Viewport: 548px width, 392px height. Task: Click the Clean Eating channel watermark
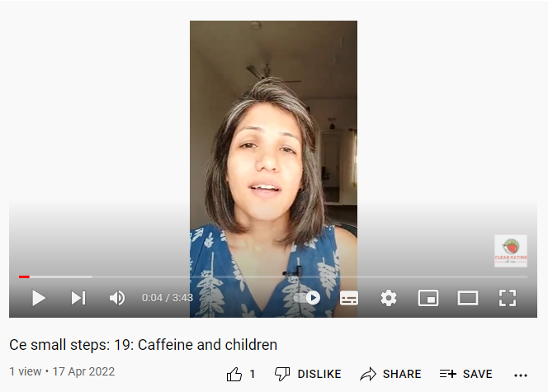tap(511, 251)
